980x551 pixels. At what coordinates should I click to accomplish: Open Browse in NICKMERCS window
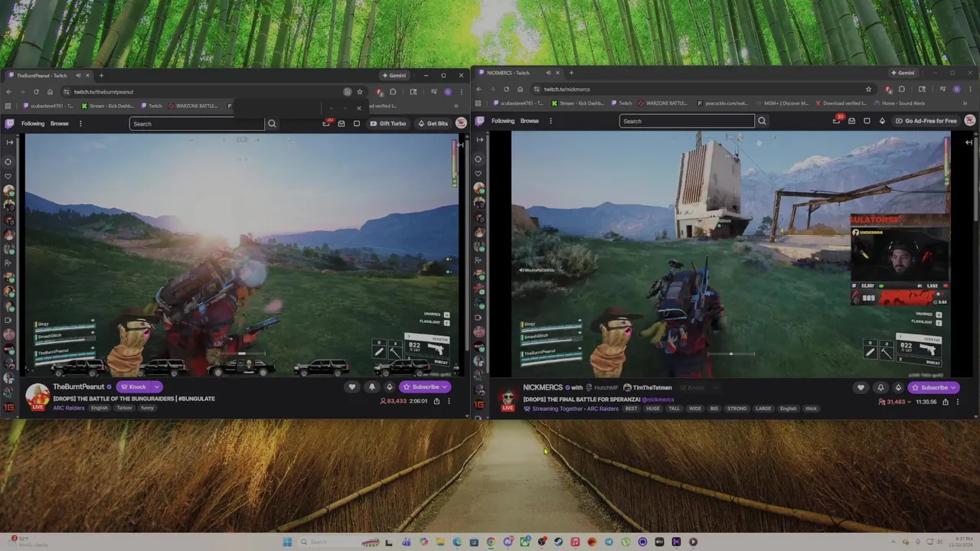coord(529,121)
